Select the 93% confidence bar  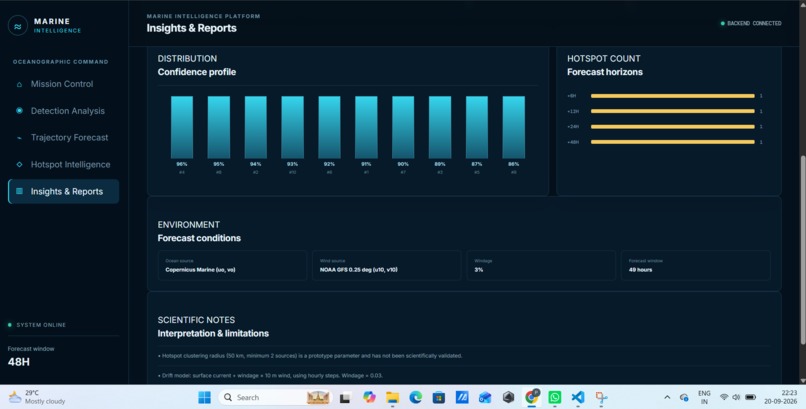pyautogui.click(x=292, y=127)
